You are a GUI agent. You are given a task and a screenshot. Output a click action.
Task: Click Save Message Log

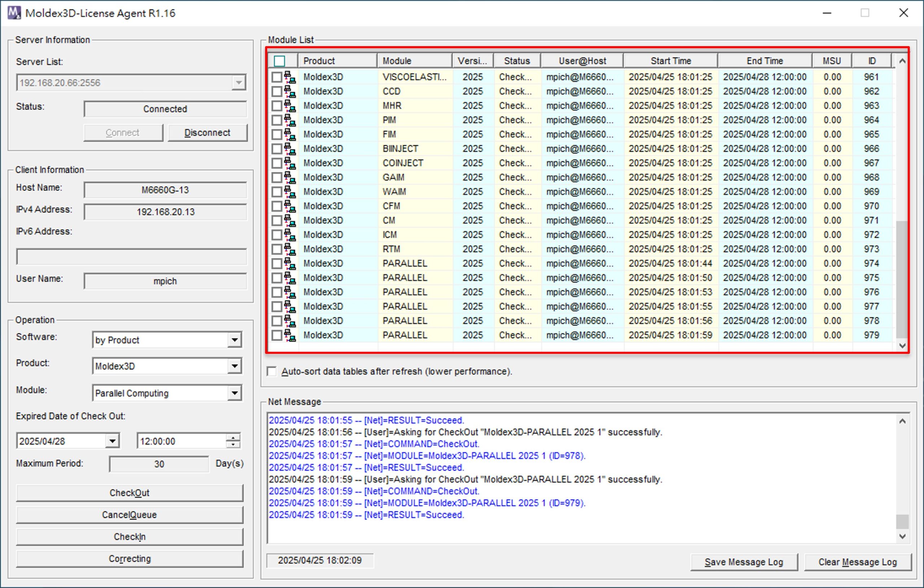(x=744, y=562)
